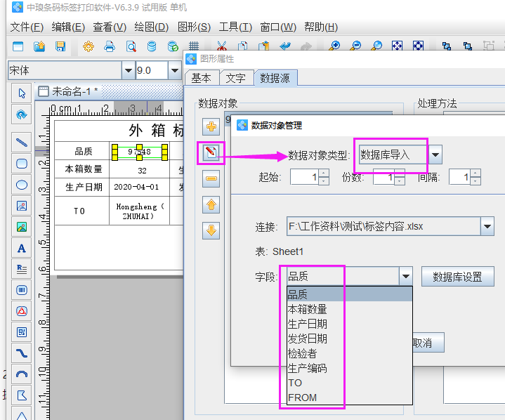Collapse the 字段 dropdown arrow

coord(406,276)
